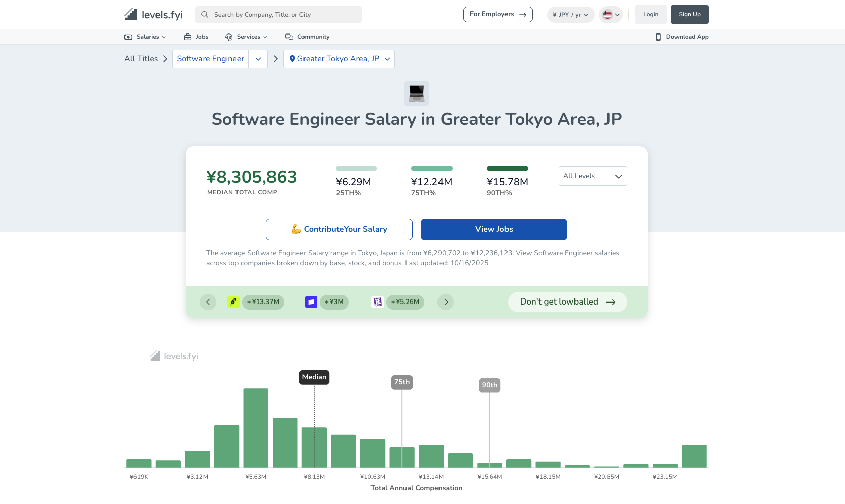The height and width of the screenshot is (504, 845).
Task: Expand the Software Engineer title chevron
Action: (258, 59)
